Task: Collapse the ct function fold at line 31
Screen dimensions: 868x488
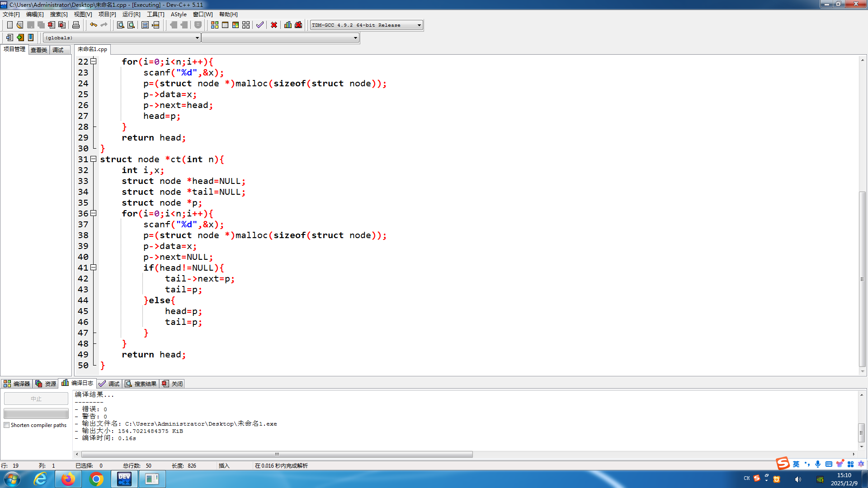Action: (x=93, y=159)
